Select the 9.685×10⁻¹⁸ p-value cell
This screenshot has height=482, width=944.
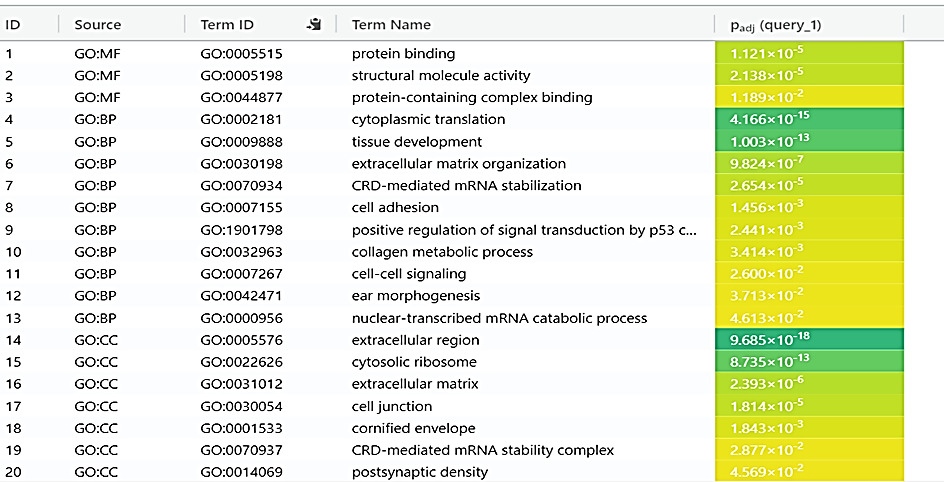809,340
